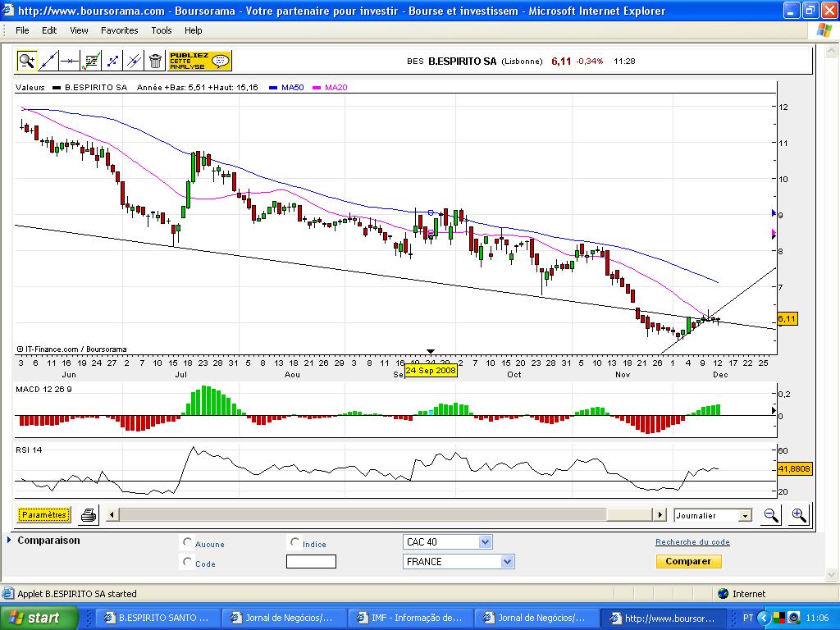840x630 pixels.
Task: Switch to B.ESPIRITO SANTO taskbar window
Action: 158,618
